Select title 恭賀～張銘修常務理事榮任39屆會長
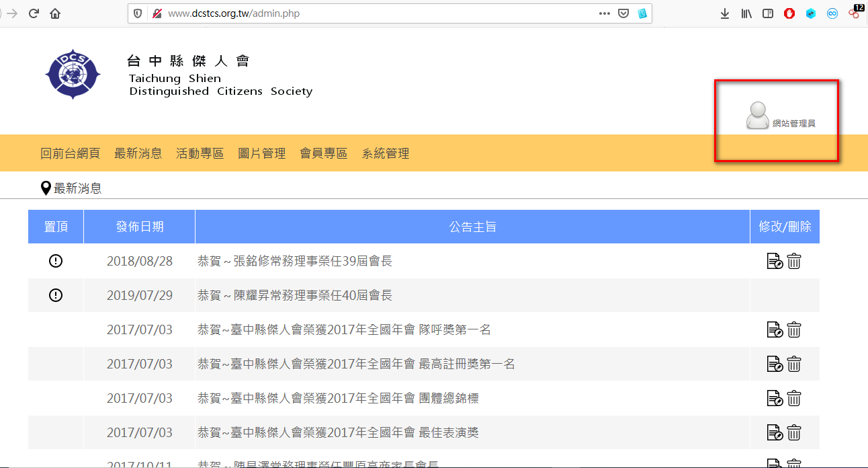This screenshot has height=468, width=868. (x=295, y=261)
